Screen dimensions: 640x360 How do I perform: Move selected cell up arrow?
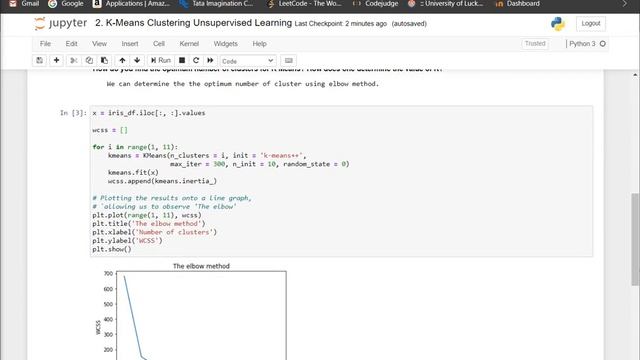122,60
